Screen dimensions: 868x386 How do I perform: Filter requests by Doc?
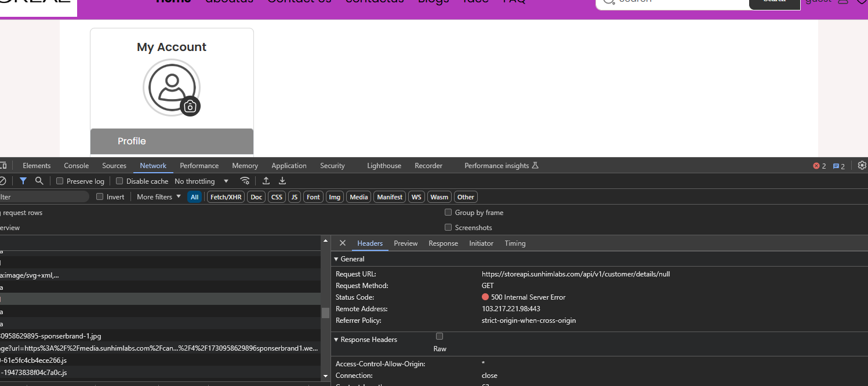[256, 197]
